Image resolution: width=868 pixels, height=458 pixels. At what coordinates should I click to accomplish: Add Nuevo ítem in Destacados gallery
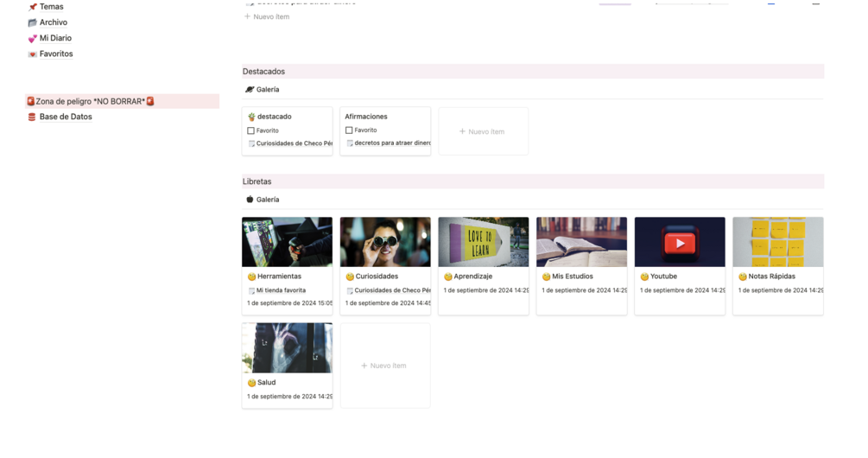(483, 131)
